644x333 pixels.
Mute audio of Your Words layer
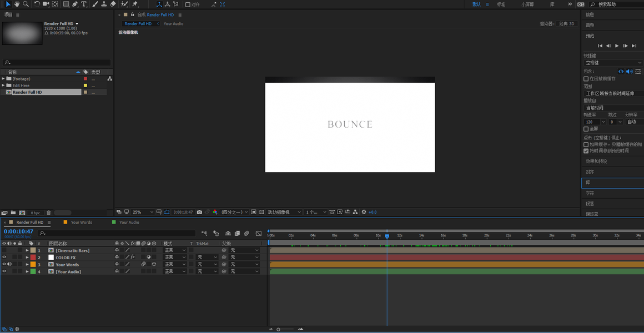pyautogui.click(x=9, y=264)
